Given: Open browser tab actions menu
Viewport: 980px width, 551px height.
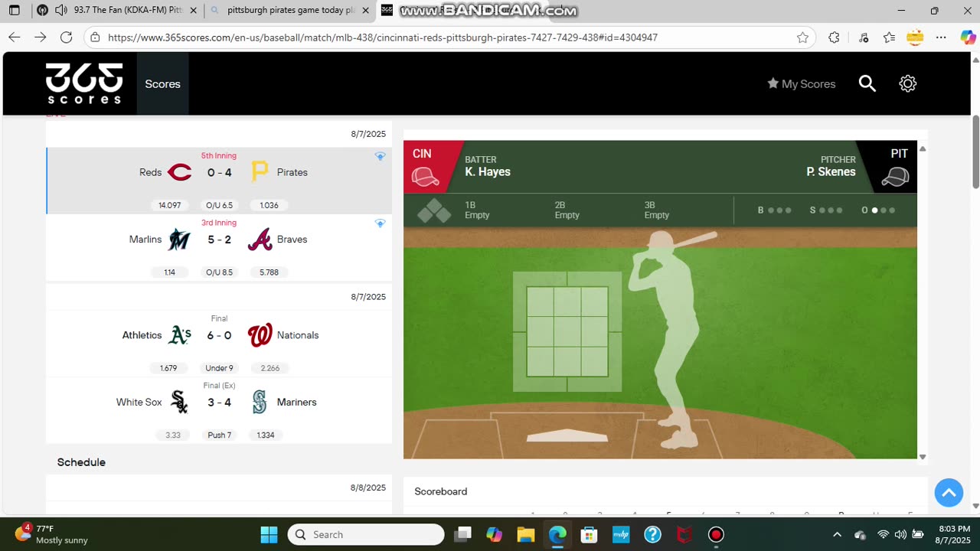Looking at the screenshot, I should tap(14, 11).
